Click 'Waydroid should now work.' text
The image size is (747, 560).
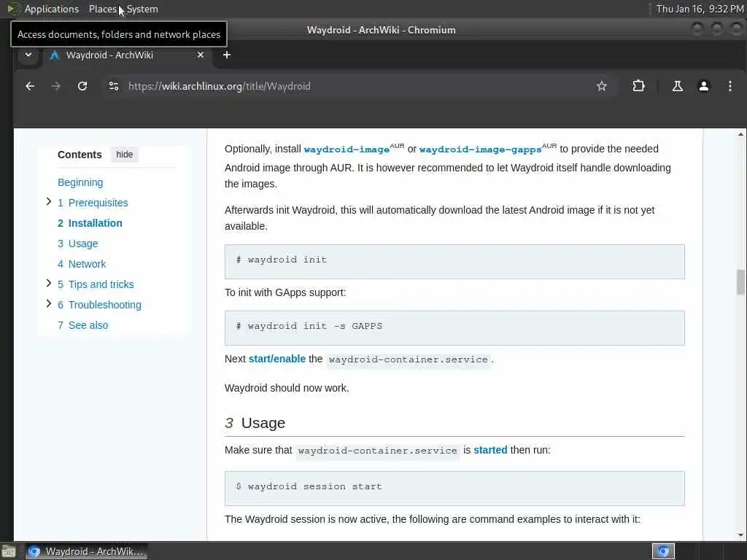(x=287, y=388)
